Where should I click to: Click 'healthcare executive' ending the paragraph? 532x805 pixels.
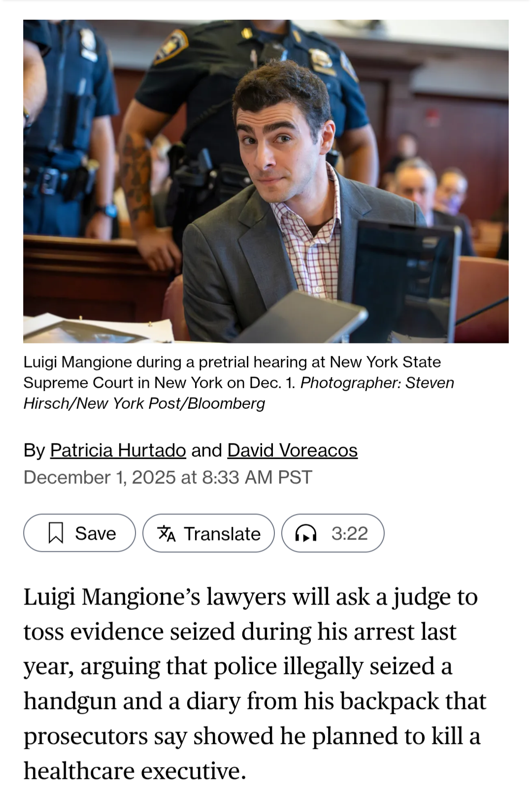(x=134, y=771)
